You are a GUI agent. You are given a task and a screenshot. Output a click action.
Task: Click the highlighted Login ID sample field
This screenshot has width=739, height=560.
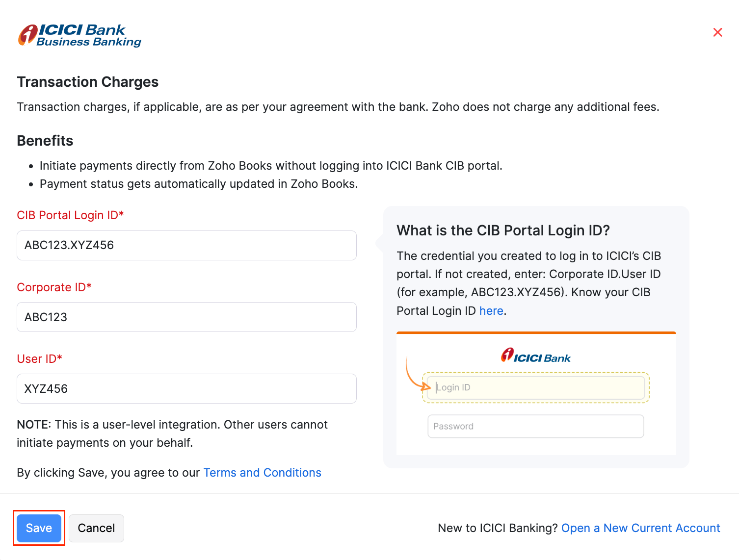coord(536,387)
